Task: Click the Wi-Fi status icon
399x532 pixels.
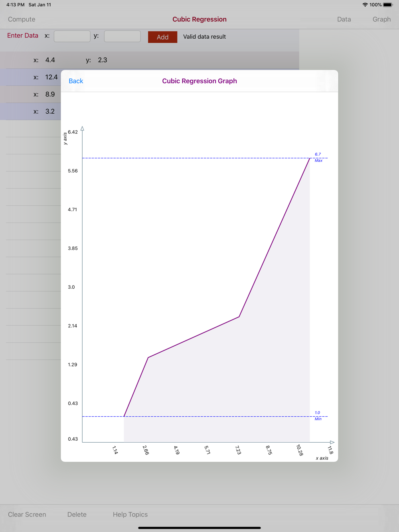Action: tap(365, 5)
